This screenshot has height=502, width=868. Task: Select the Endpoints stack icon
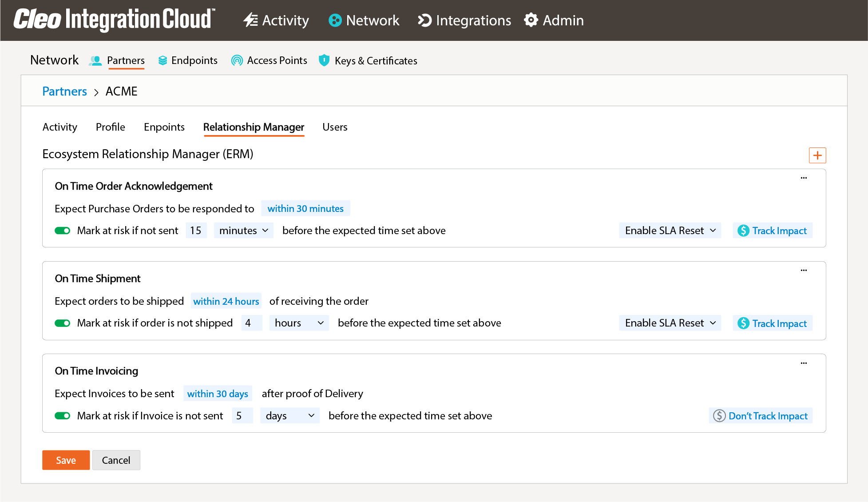click(163, 60)
